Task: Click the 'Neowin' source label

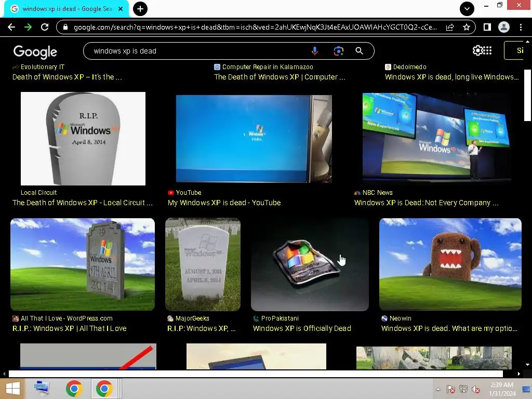Action: 401,318
